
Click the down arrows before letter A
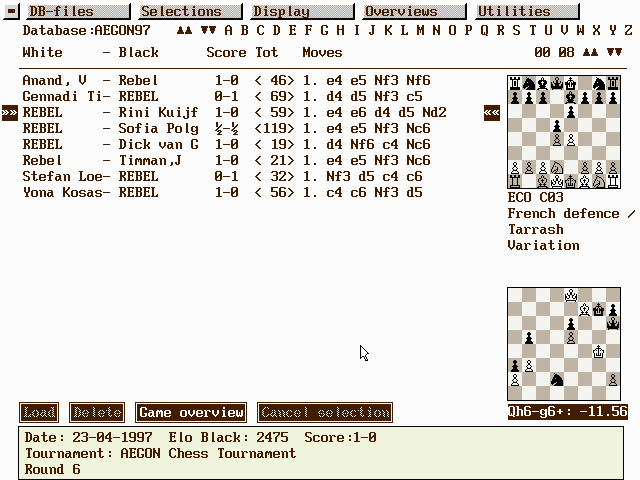click(x=208, y=31)
